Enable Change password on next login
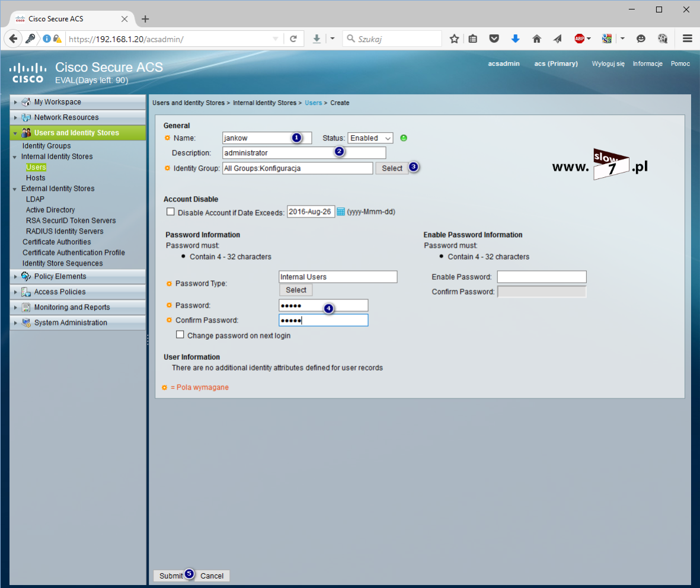 click(180, 334)
